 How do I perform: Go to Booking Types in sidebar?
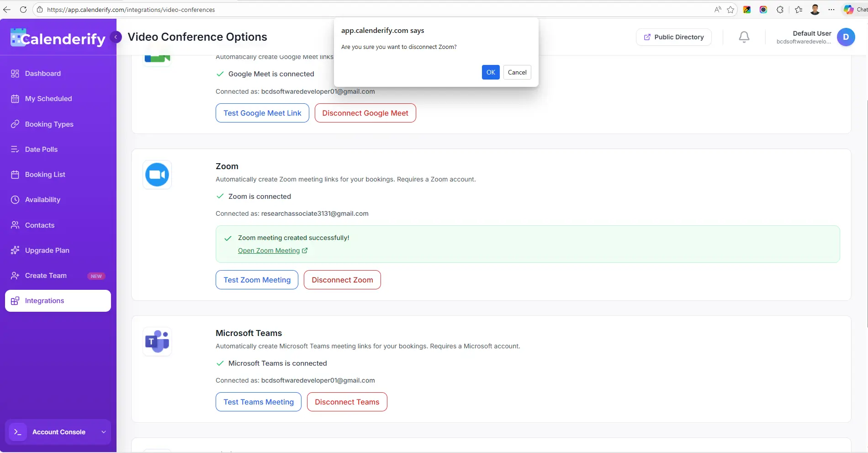tap(49, 124)
